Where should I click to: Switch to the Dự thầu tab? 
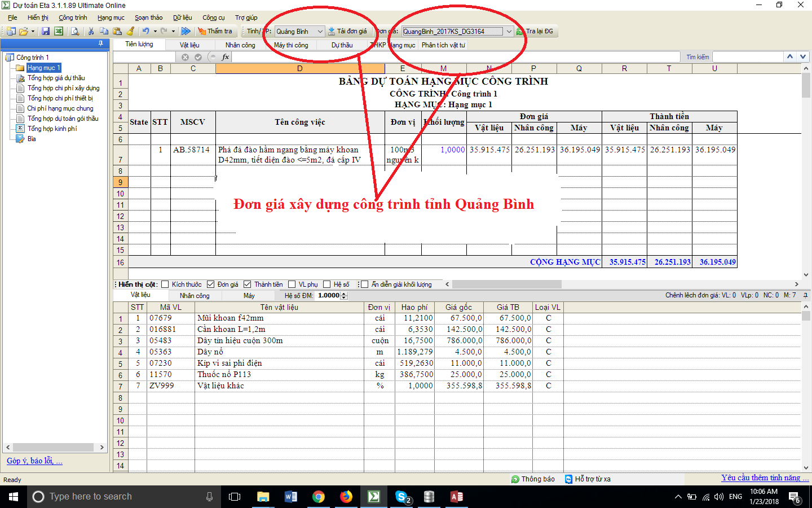[x=342, y=45]
